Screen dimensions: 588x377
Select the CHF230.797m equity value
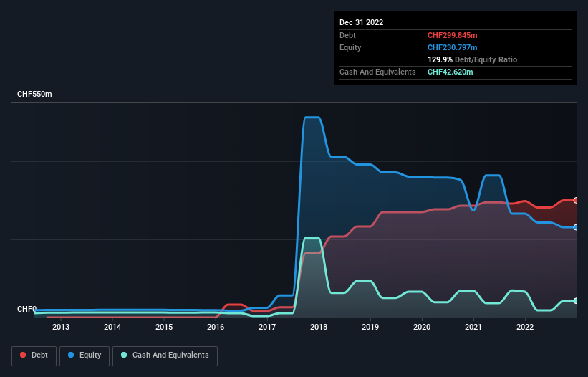(452, 47)
